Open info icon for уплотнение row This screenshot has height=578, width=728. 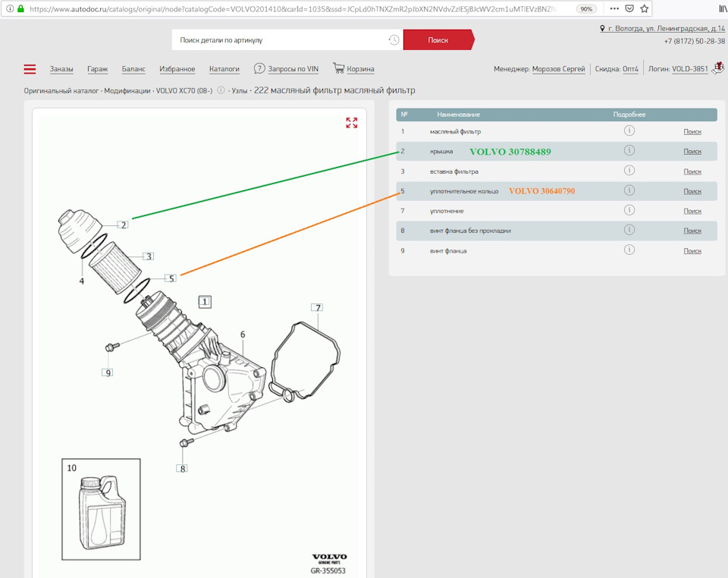point(629,210)
